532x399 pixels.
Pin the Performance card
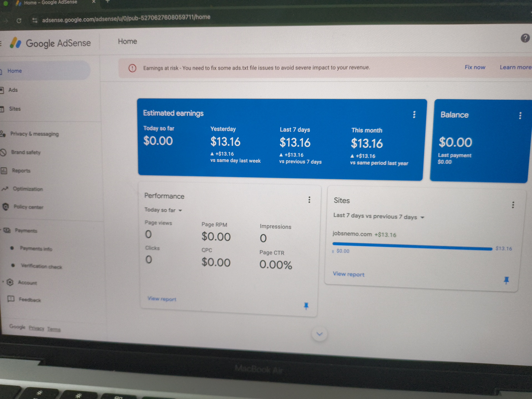[x=306, y=306]
